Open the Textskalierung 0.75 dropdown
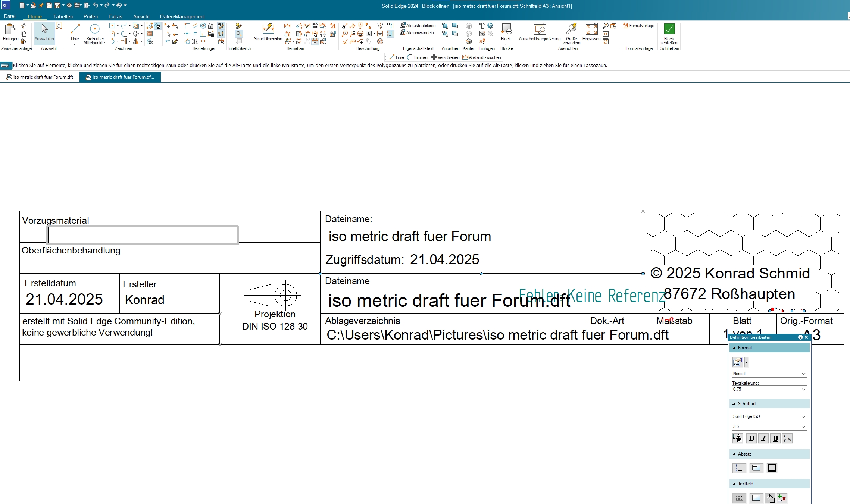The height and width of the screenshot is (504, 850). click(x=769, y=389)
